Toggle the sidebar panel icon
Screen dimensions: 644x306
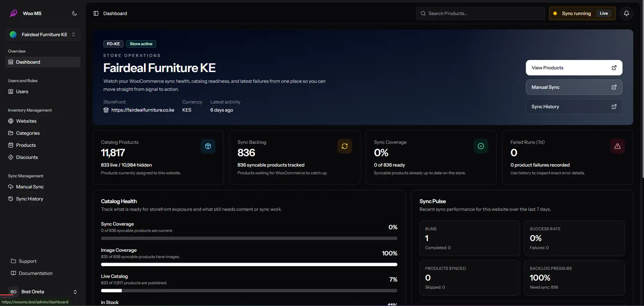pyautogui.click(x=96, y=13)
